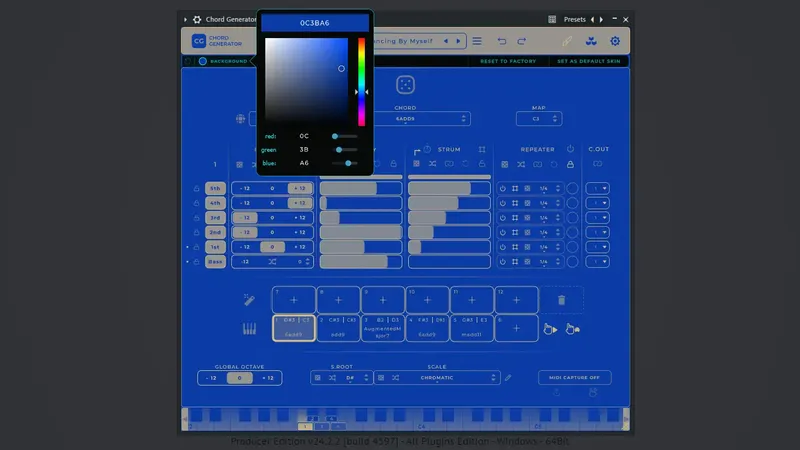Open the Presets menu in title bar
800x450 pixels.
574,19
